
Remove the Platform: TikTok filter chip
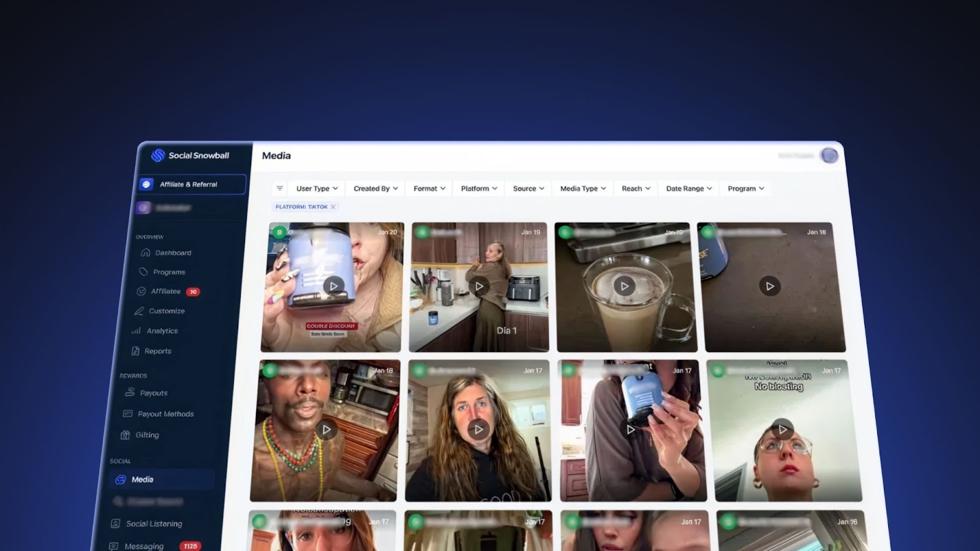[x=333, y=207]
